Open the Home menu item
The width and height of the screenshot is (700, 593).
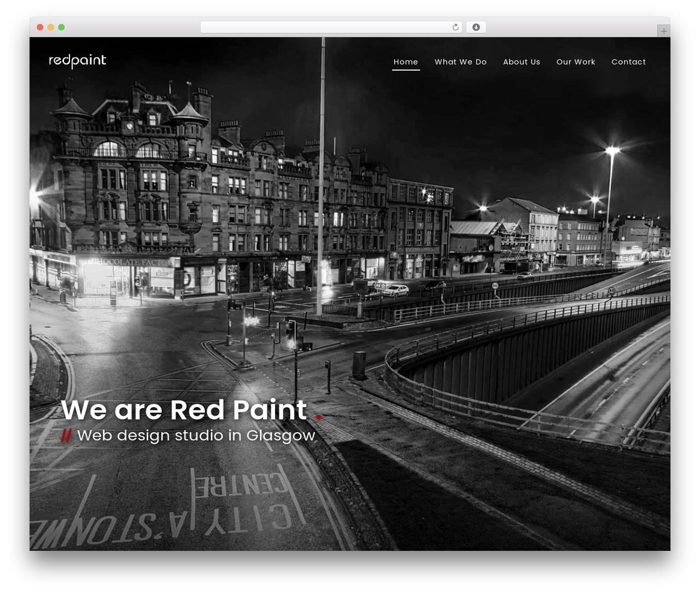pos(406,62)
